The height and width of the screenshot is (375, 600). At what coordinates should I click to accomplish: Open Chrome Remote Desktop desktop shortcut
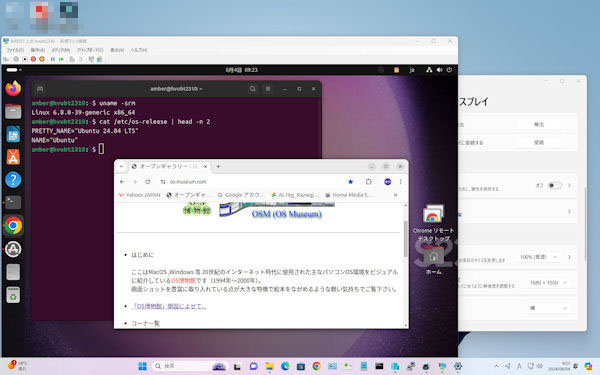pyautogui.click(x=433, y=223)
